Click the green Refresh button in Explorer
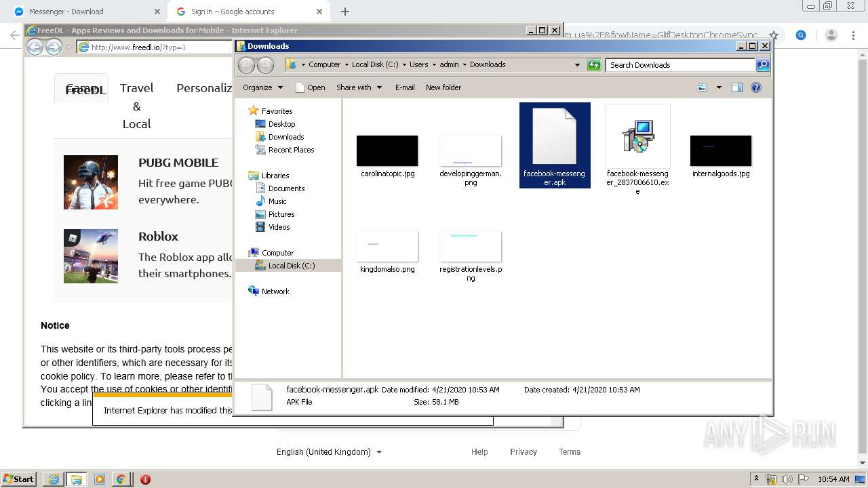 coord(594,65)
